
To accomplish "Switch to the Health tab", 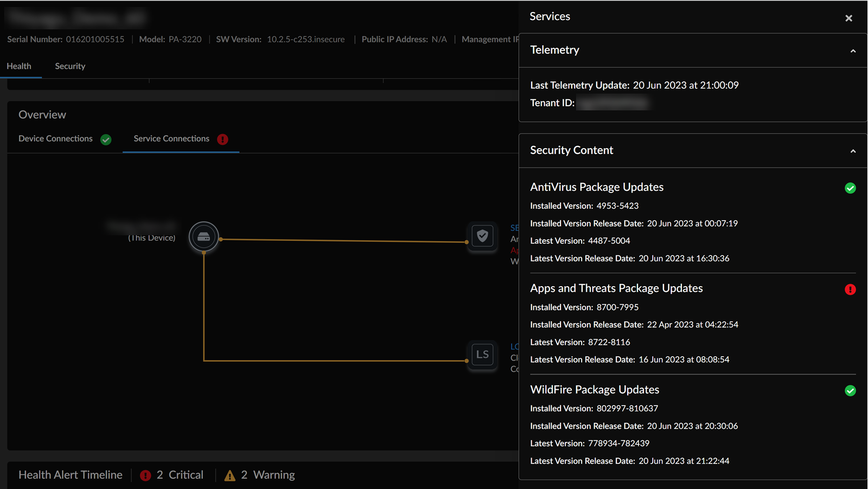I will 19,66.
